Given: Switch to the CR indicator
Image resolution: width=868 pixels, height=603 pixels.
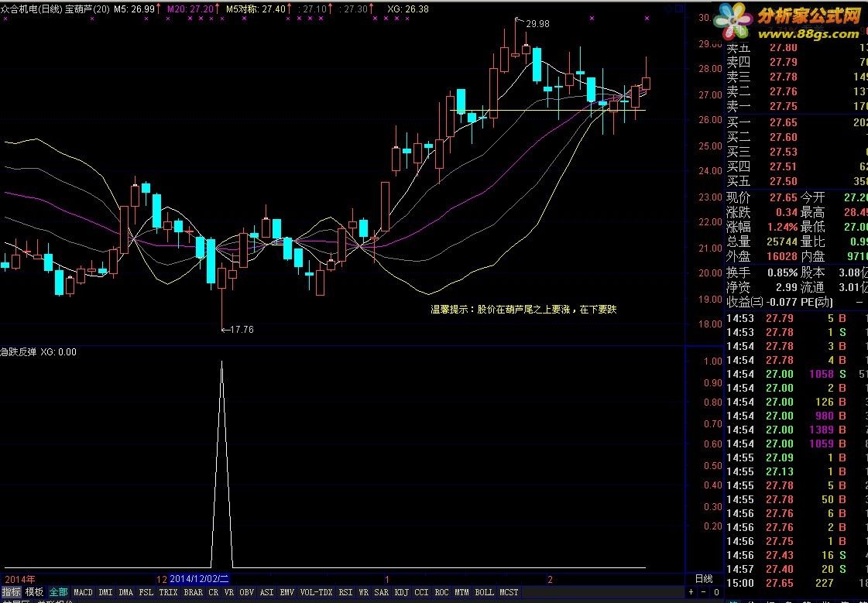Looking at the screenshot, I should click(x=214, y=592).
